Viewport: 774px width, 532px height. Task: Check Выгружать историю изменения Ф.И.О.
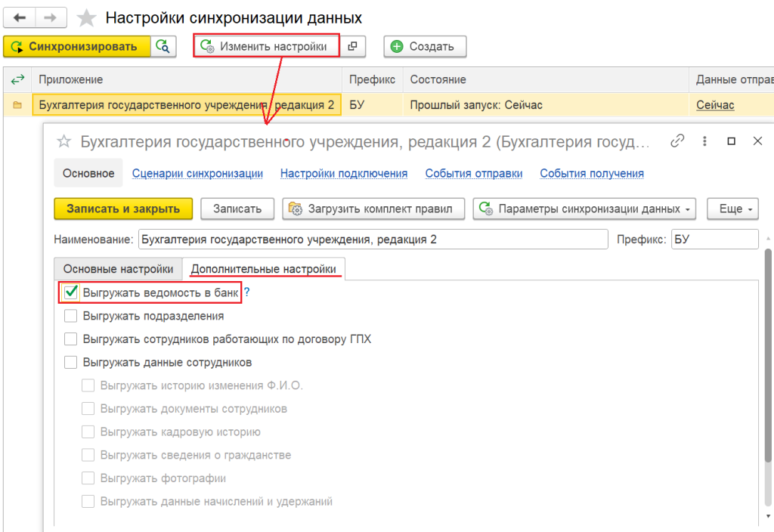click(x=88, y=385)
